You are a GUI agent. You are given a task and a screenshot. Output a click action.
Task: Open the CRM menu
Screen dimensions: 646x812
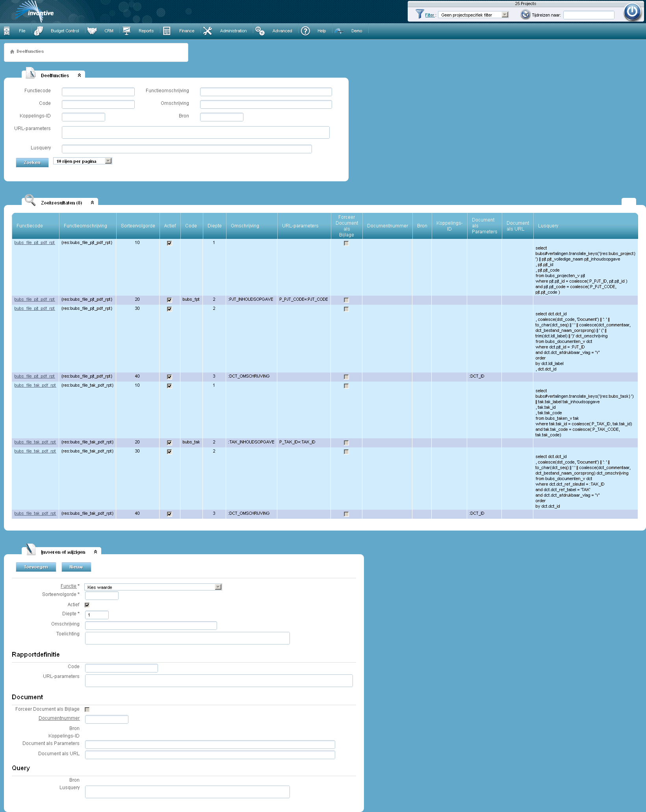click(x=109, y=31)
